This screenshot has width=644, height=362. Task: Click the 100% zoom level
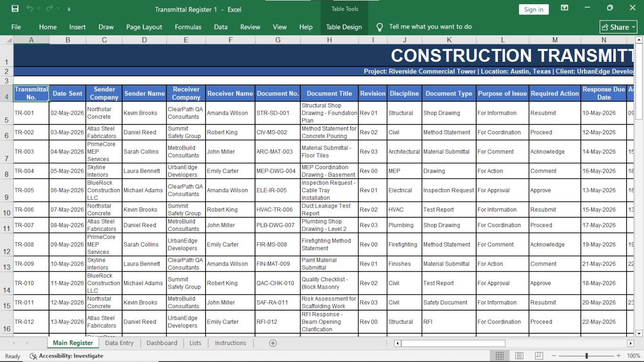(633, 356)
